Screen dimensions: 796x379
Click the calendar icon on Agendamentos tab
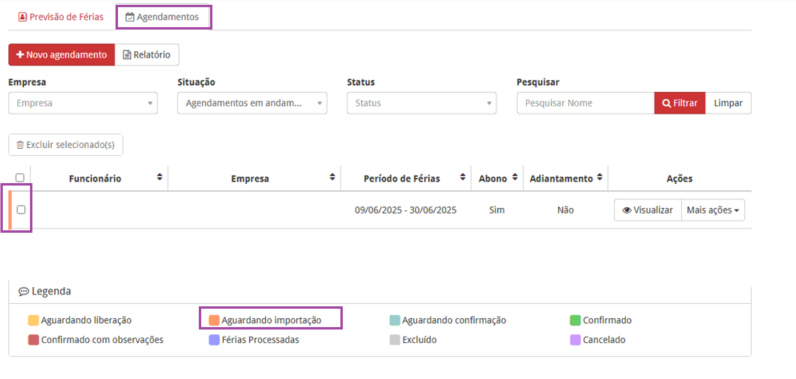point(130,17)
